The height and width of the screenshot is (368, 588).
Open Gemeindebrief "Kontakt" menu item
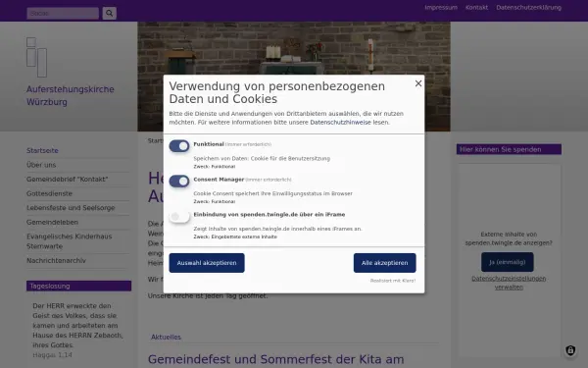(67, 180)
